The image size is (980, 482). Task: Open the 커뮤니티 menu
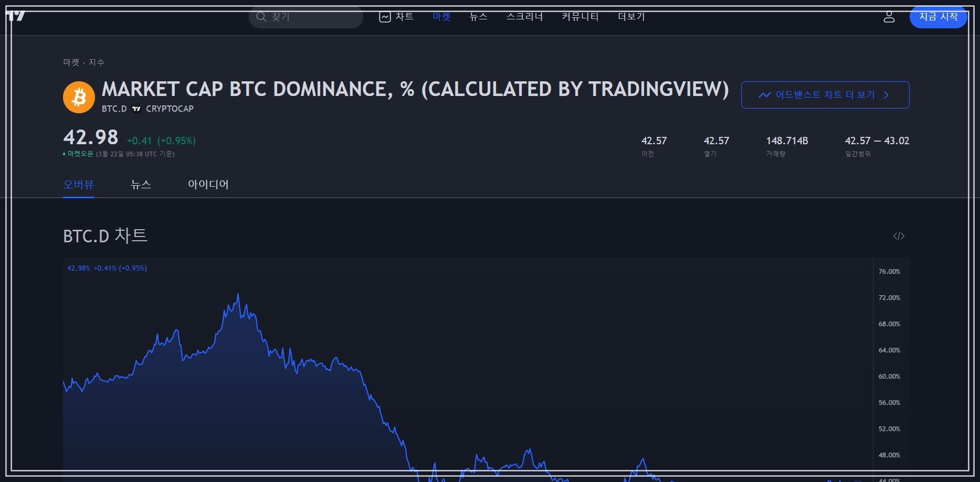pos(580,17)
